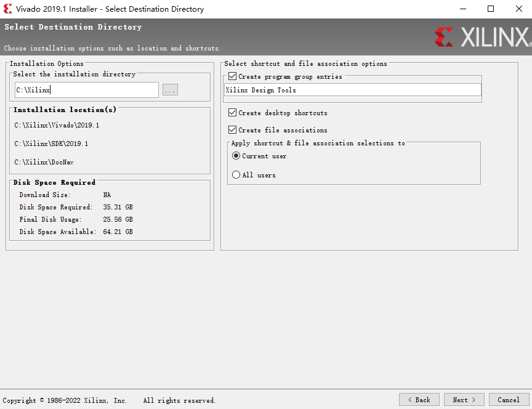
Task: Select the Current user radio option
Action: tap(236, 156)
